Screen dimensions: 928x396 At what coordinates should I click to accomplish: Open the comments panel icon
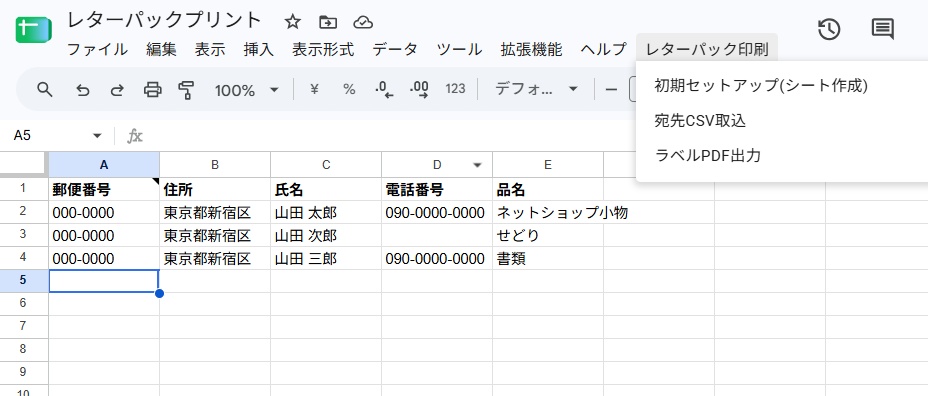tap(882, 29)
